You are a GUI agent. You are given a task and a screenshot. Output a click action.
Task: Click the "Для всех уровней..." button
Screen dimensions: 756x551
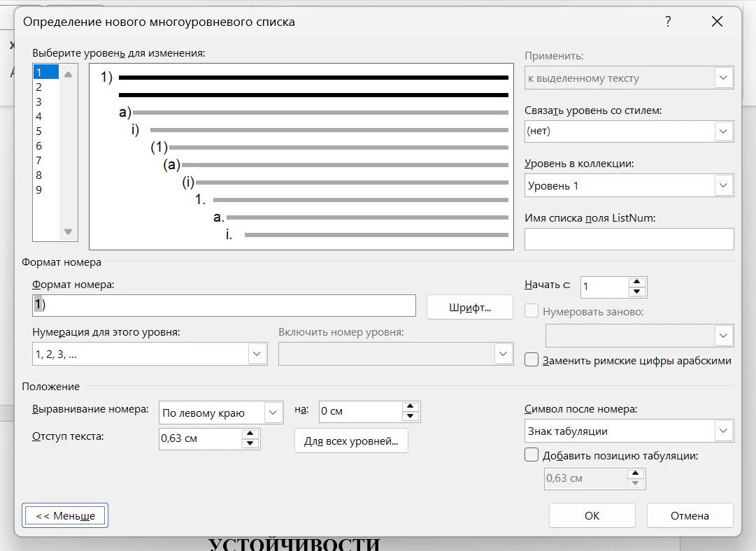351,441
